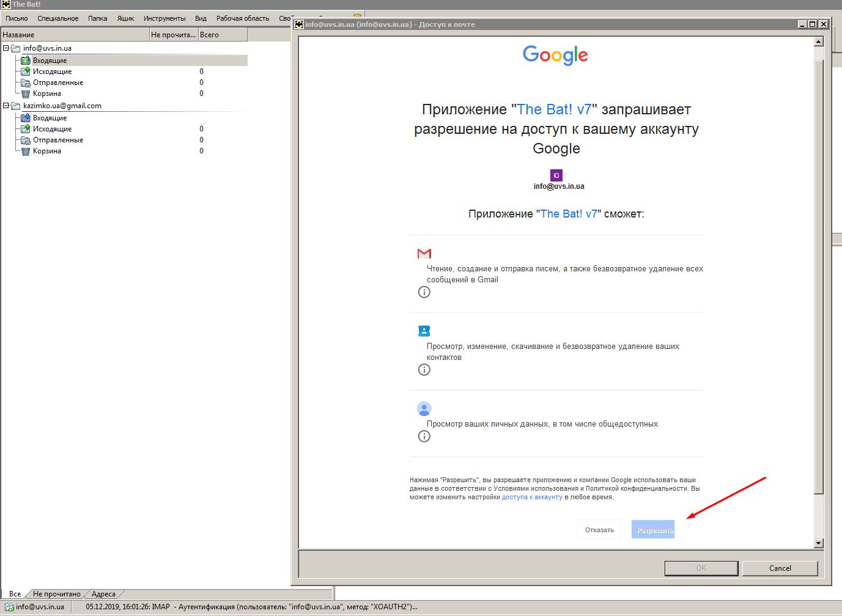This screenshot has width=842, height=616.
Task: Open the Рабочая область menu
Action: tap(243, 18)
